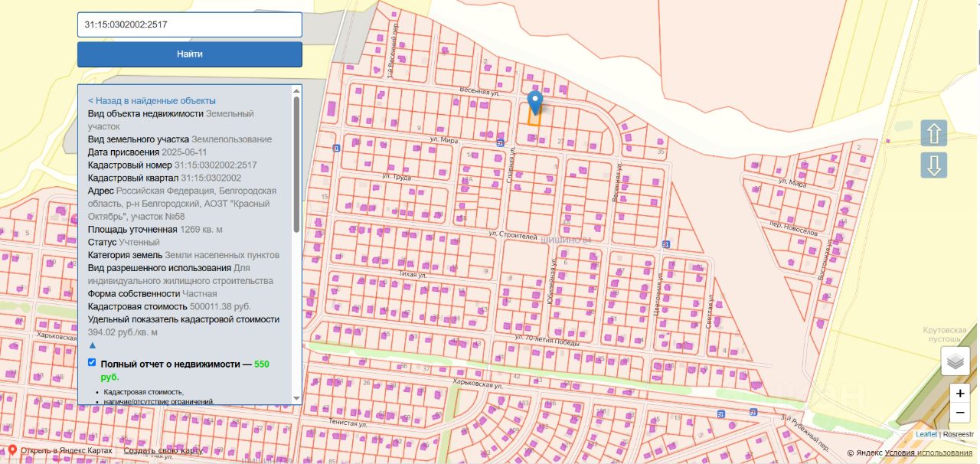Image resolution: width=980 pixels, height=464 pixels.
Task: Click the bus stop icon east of ул. Строителей
Action: 665,244
